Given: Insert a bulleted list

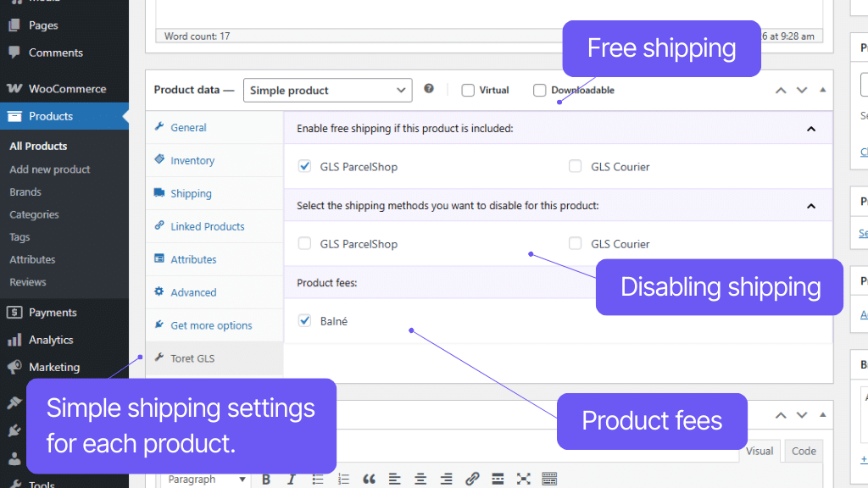Looking at the screenshot, I should (x=318, y=480).
